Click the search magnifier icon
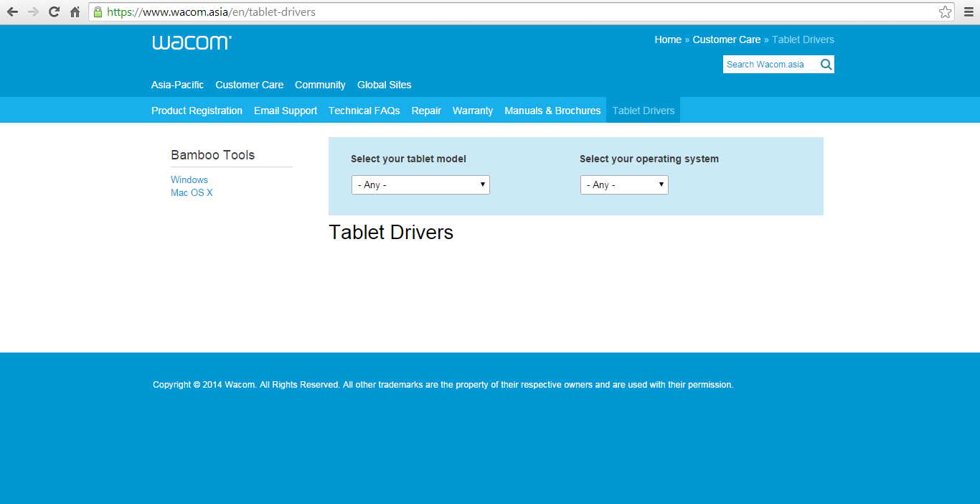The width and height of the screenshot is (980, 504). click(x=826, y=65)
